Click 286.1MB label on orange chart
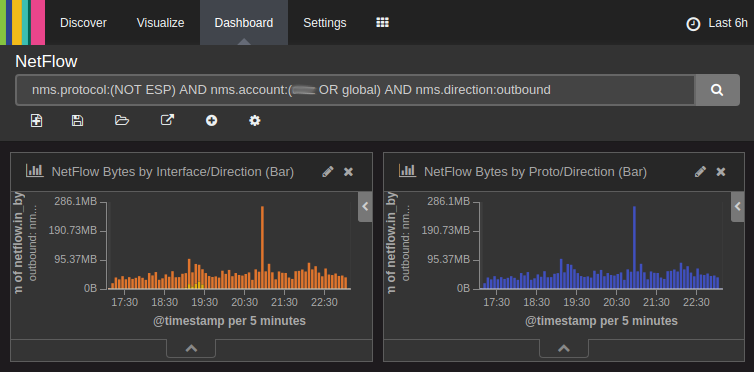This screenshot has height=372, width=754. (x=75, y=202)
